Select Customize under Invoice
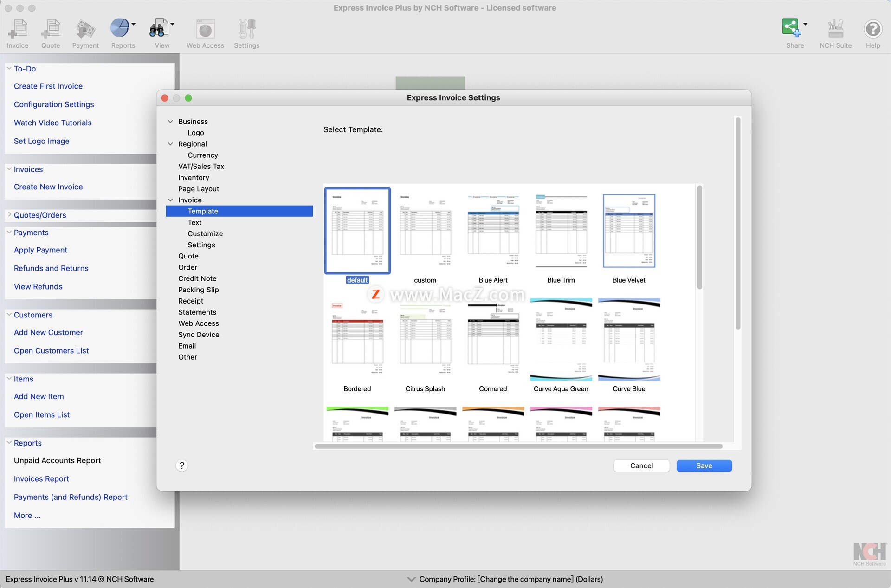Image resolution: width=891 pixels, height=588 pixels. 205,233
